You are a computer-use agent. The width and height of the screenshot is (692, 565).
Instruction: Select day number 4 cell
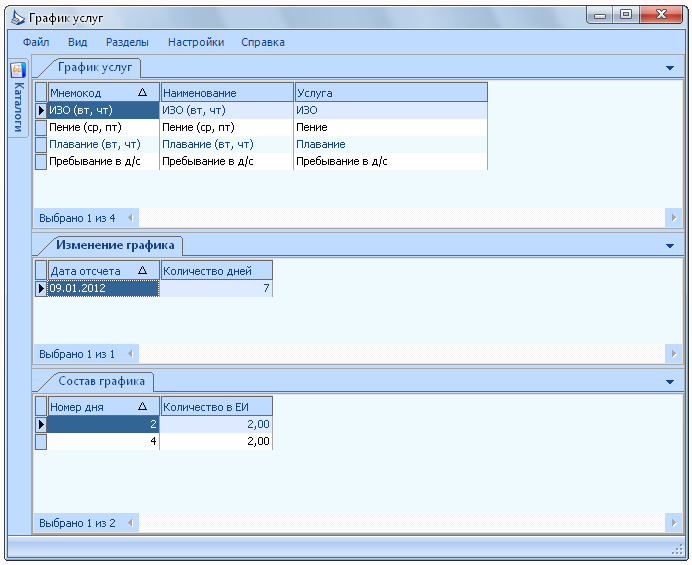coord(103,441)
